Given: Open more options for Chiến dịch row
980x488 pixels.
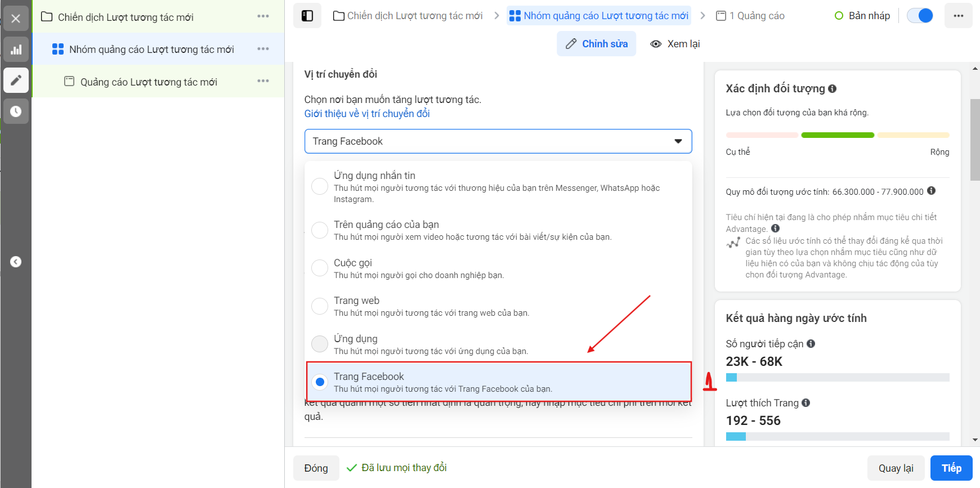Looking at the screenshot, I should tap(263, 16).
